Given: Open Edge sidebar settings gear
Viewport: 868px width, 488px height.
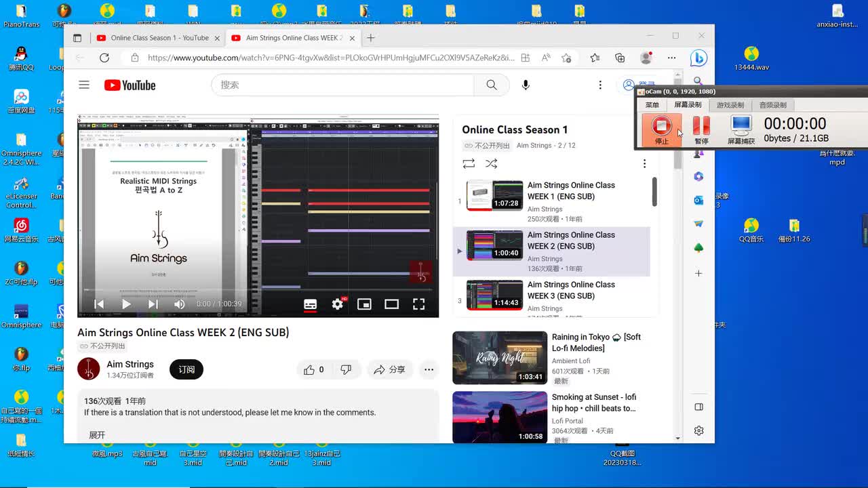Looking at the screenshot, I should click(698, 430).
